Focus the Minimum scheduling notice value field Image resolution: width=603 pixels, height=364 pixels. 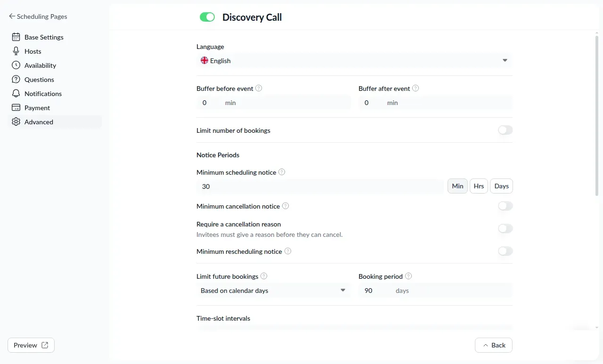[x=320, y=186]
